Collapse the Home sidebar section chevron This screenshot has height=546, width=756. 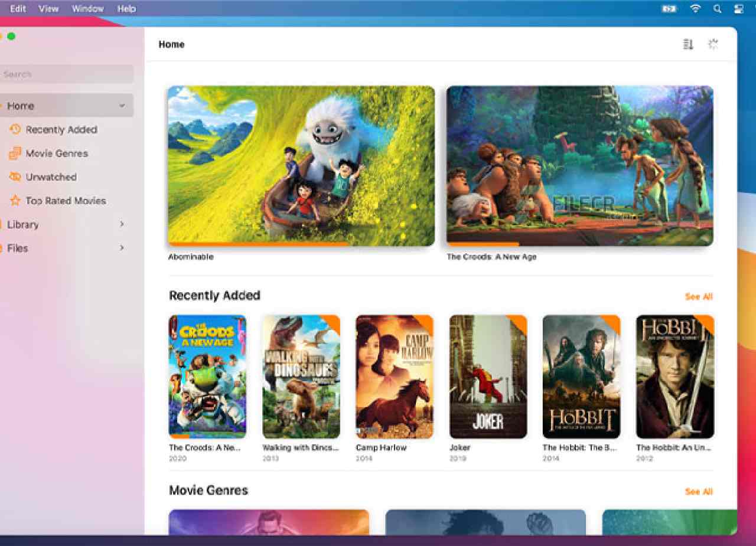click(x=122, y=106)
